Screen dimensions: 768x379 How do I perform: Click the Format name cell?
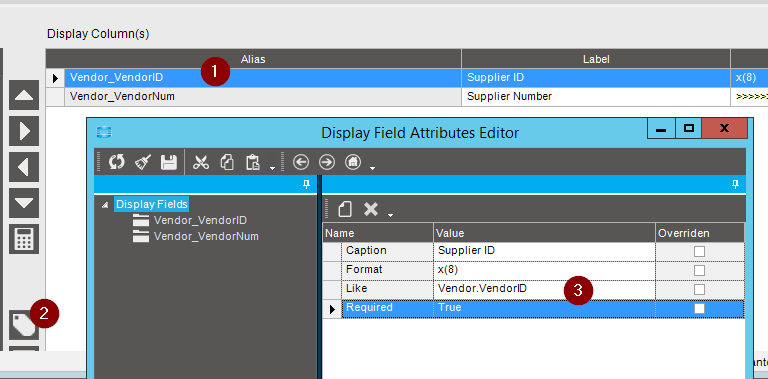[387, 270]
